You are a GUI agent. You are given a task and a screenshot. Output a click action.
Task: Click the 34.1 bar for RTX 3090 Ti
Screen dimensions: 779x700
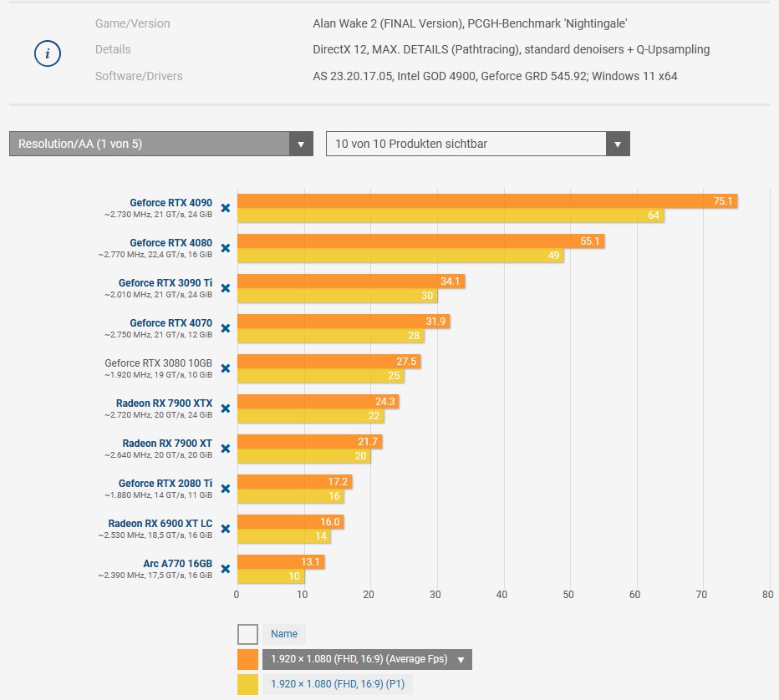coord(351,282)
